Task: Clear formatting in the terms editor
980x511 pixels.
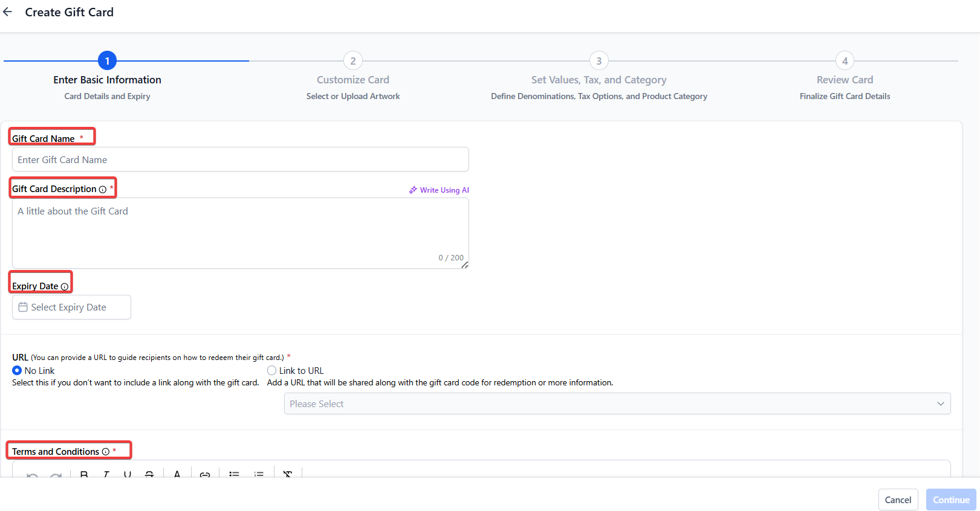Action: click(x=288, y=475)
